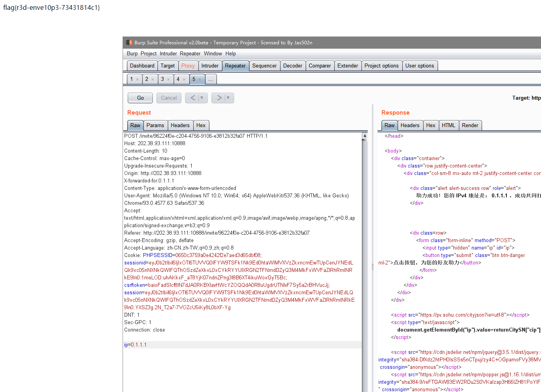The image size is (541, 392).
Task: Select the Response Raw tab
Action: (390, 125)
